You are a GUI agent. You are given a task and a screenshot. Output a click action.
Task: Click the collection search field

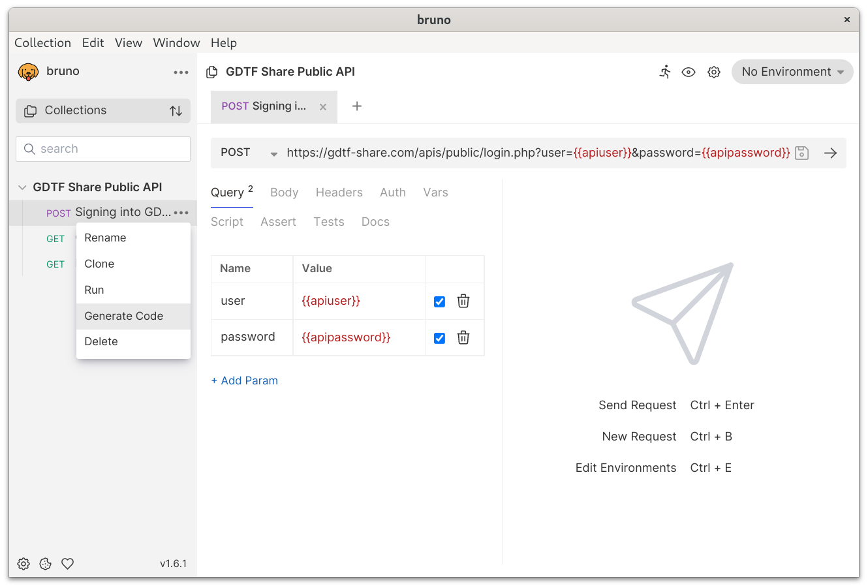[103, 149]
